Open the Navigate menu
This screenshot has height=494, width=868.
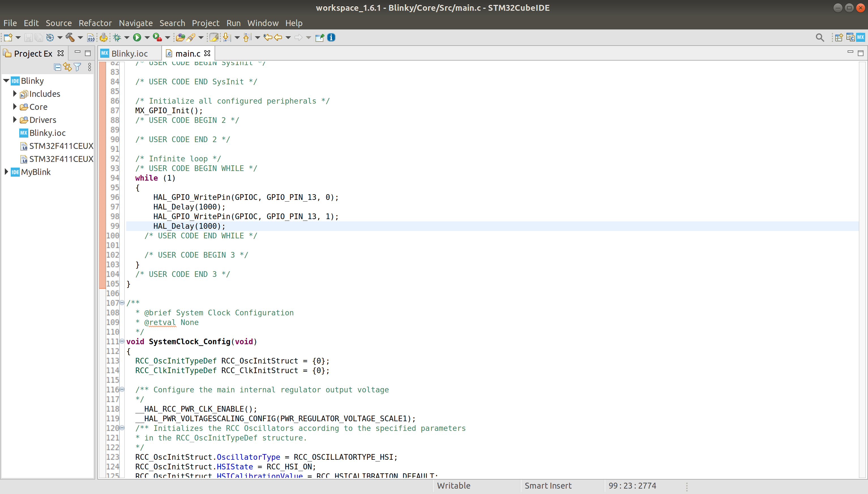[x=136, y=23]
